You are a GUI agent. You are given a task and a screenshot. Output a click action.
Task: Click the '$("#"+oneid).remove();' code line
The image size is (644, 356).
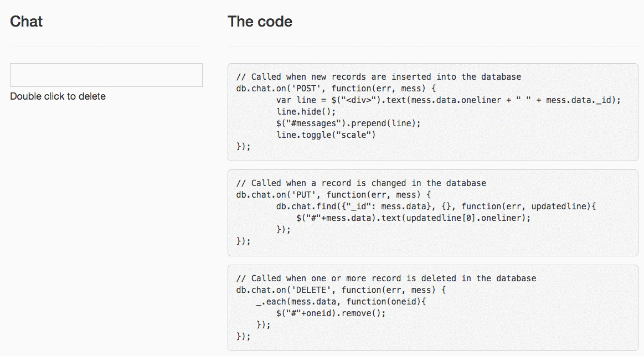click(331, 313)
